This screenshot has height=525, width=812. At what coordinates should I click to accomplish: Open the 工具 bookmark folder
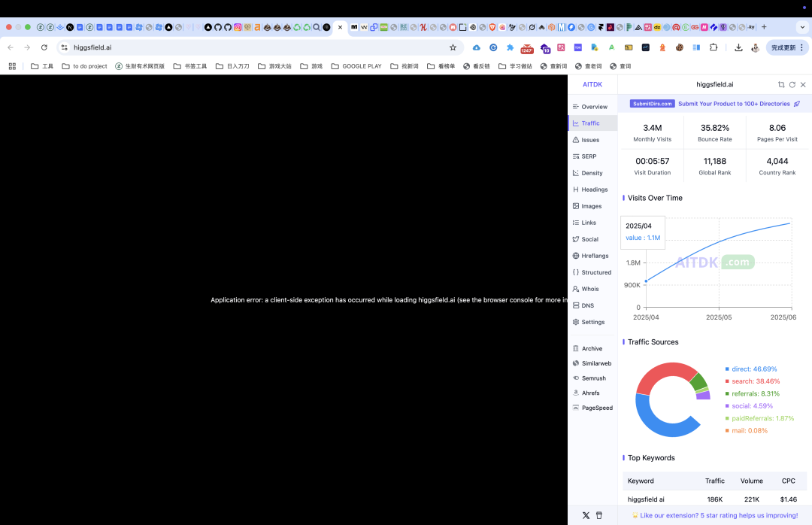click(42, 66)
